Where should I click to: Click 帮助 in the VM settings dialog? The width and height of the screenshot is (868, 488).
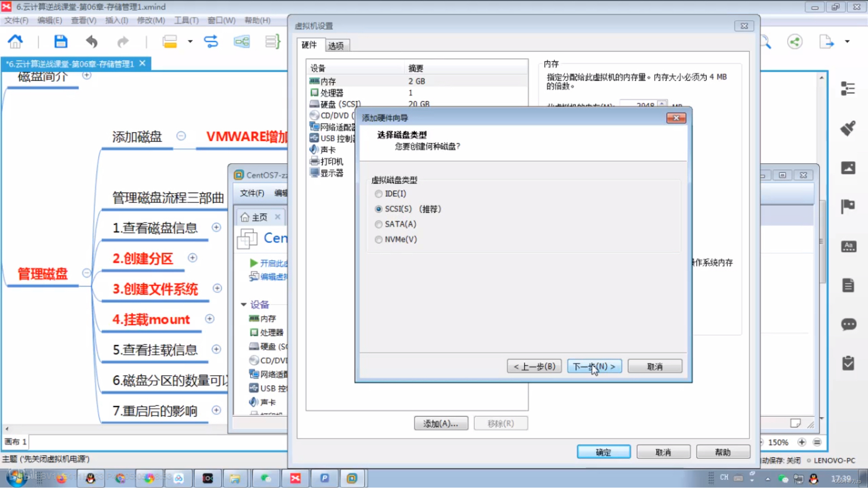723,452
